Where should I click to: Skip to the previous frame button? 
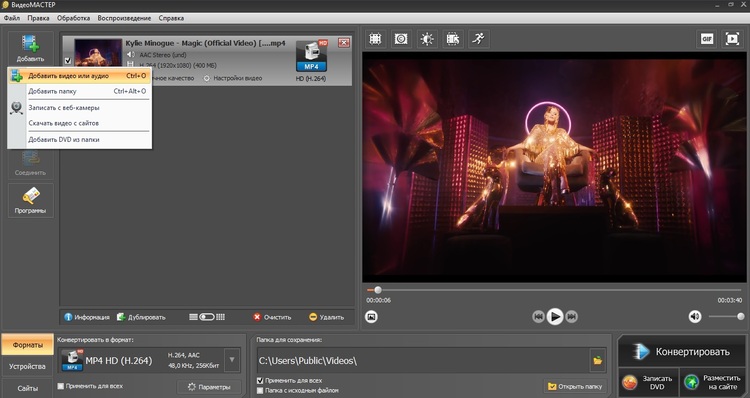(539, 316)
